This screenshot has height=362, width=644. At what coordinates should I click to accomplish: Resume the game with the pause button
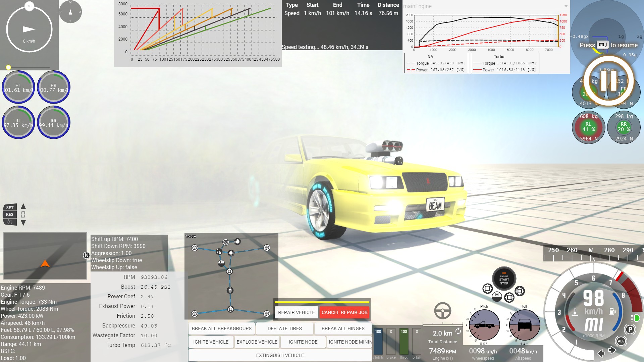[609, 81]
